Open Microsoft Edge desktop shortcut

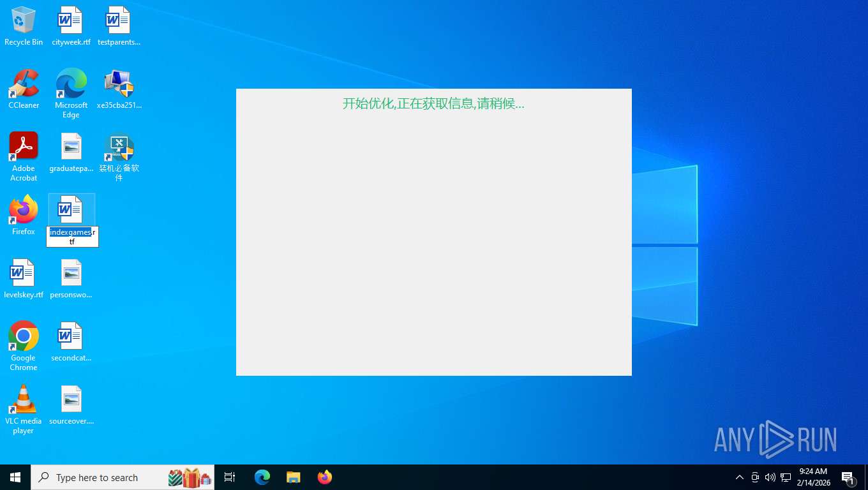coord(71,93)
